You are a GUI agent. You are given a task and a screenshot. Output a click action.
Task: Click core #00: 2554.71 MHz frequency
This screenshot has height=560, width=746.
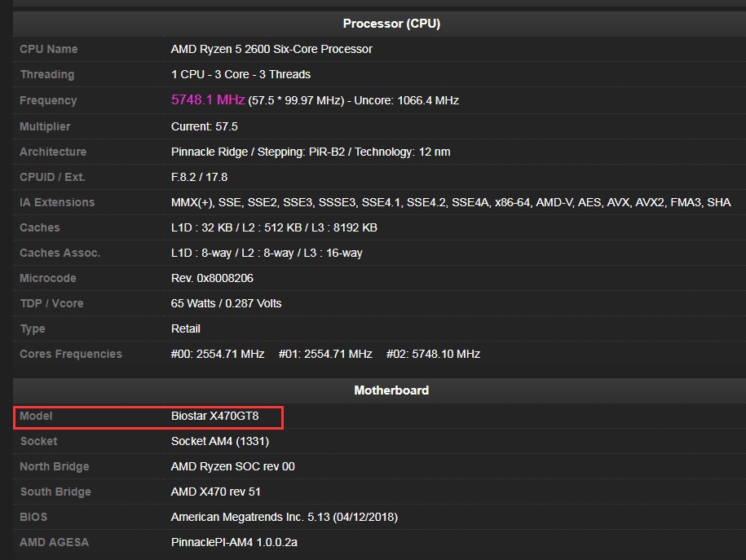pos(218,354)
